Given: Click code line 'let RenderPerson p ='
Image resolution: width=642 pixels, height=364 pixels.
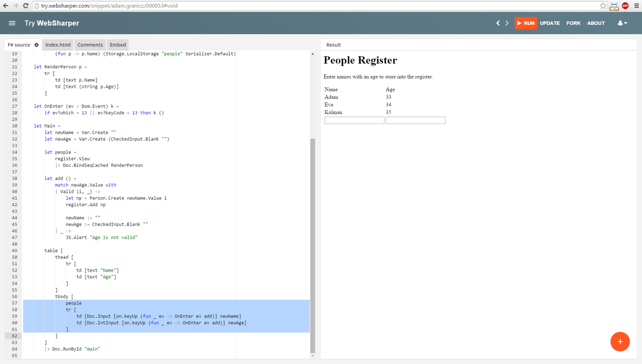Looking at the screenshot, I should (60, 67).
